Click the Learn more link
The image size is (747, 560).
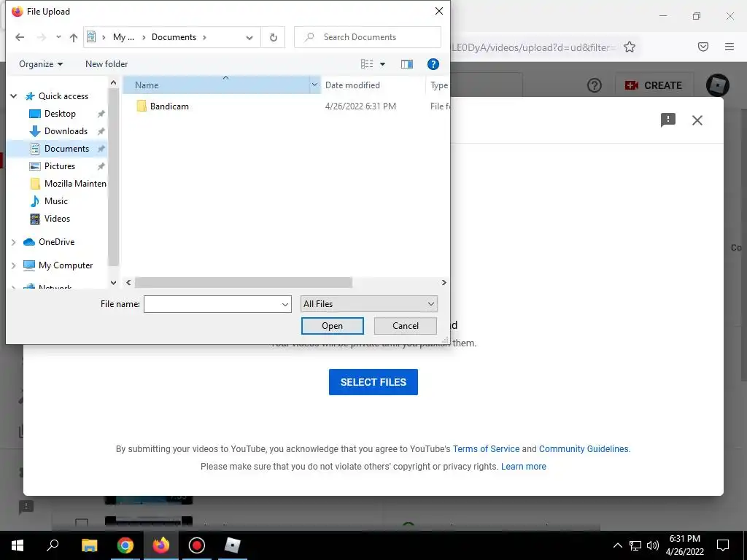(524, 467)
